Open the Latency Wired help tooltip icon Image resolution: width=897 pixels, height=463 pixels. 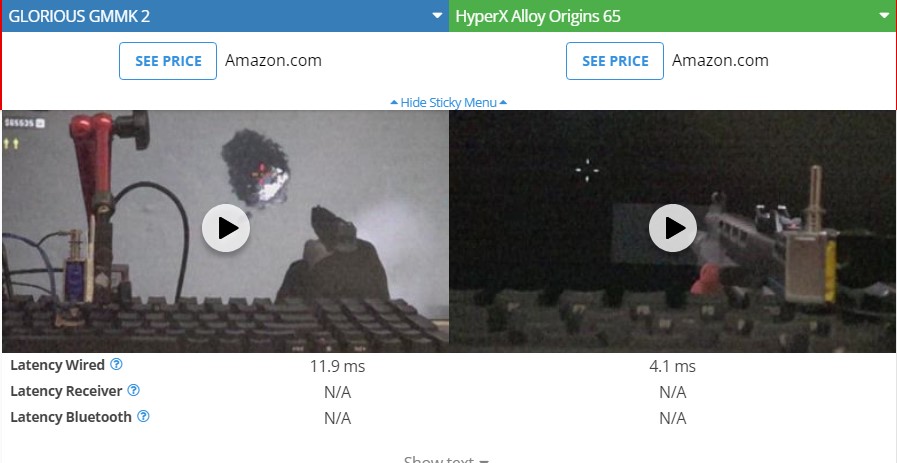116,364
